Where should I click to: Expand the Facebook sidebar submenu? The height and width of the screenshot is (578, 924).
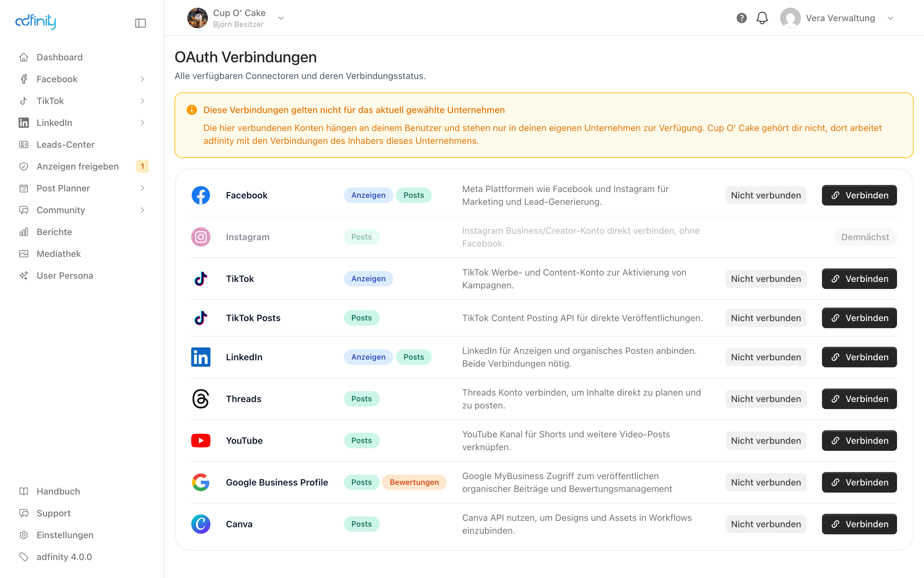pyautogui.click(x=142, y=79)
